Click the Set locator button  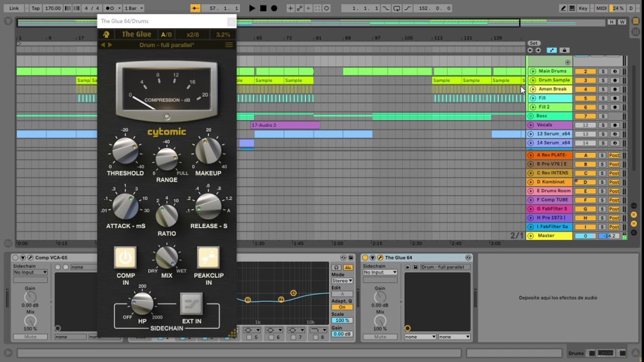pos(533,43)
